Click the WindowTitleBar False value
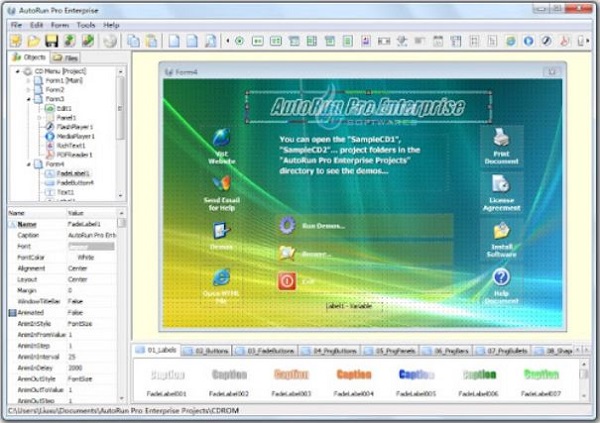Image resolution: width=600 pixels, height=423 pixels. point(91,301)
